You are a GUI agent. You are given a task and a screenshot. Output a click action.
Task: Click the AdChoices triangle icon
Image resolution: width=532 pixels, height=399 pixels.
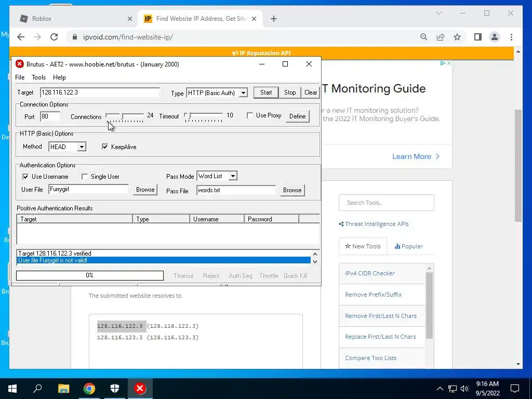[x=443, y=63]
